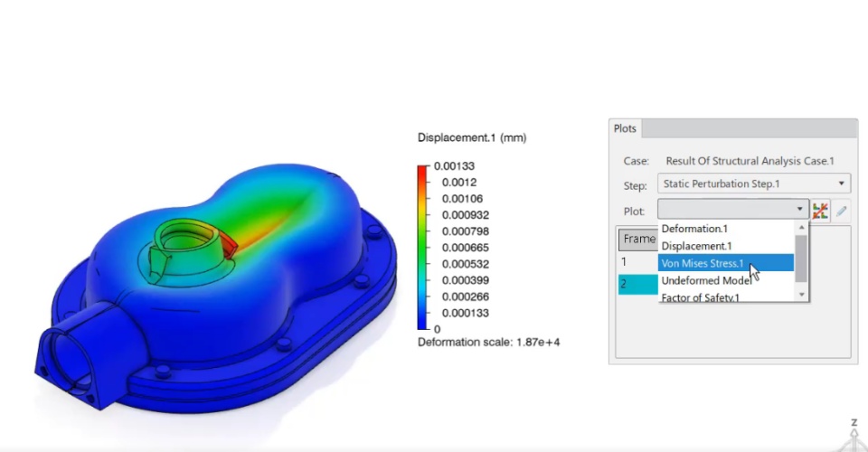Screen dimensions: 868x452
Task: Click the legend value 0.0012
Action: click(459, 182)
